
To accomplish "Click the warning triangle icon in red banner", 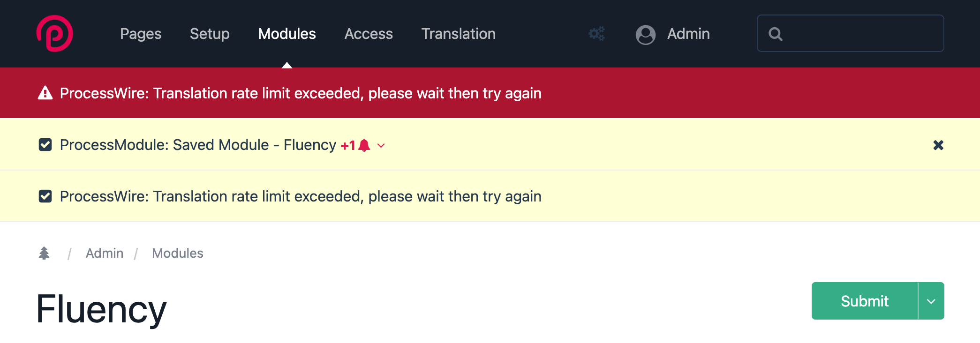I will 45,93.
